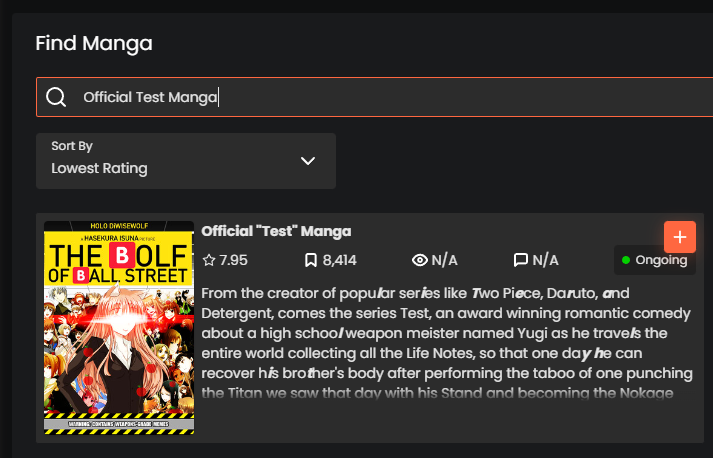Image resolution: width=713 pixels, height=458 pixels.
Task: Click the 7.95 rating value
Action: pos(233,260)
